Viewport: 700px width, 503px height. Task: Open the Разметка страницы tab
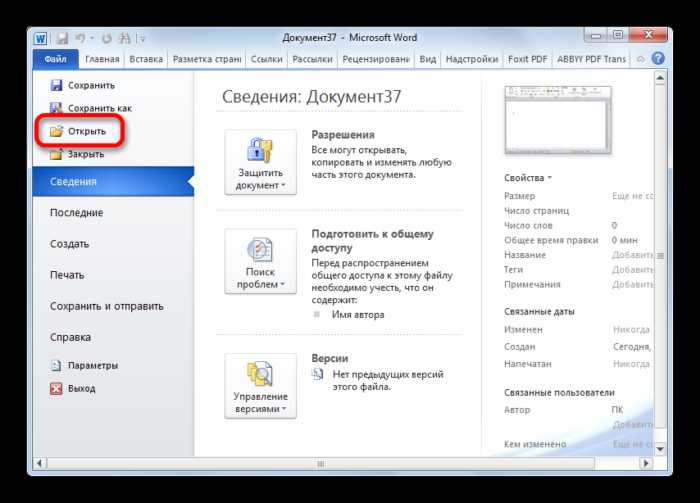coord(207,59)
